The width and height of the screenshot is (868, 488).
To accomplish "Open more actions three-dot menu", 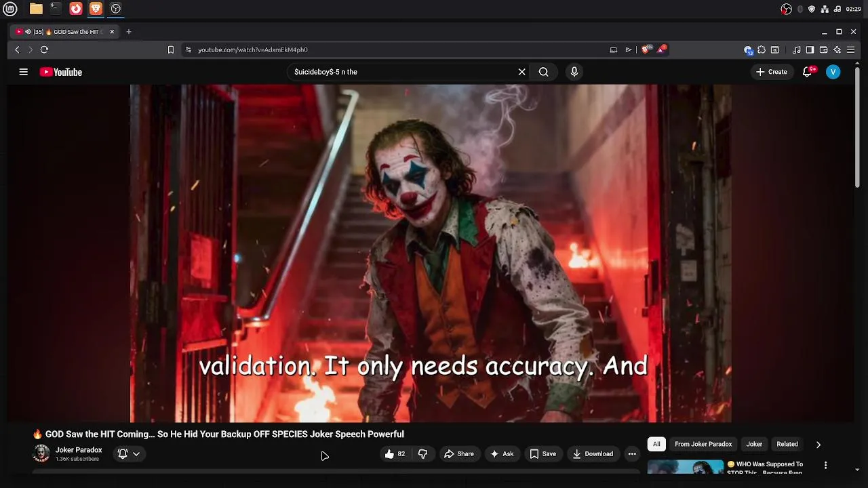I will click(632, 454).
